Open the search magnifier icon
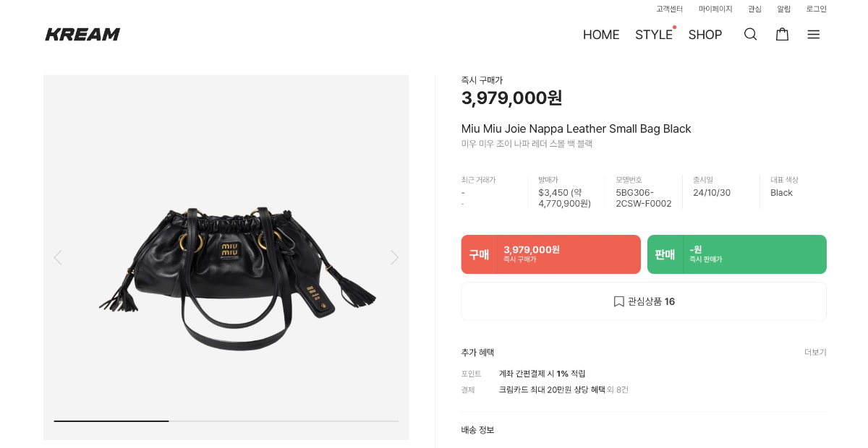 point(750,34)
